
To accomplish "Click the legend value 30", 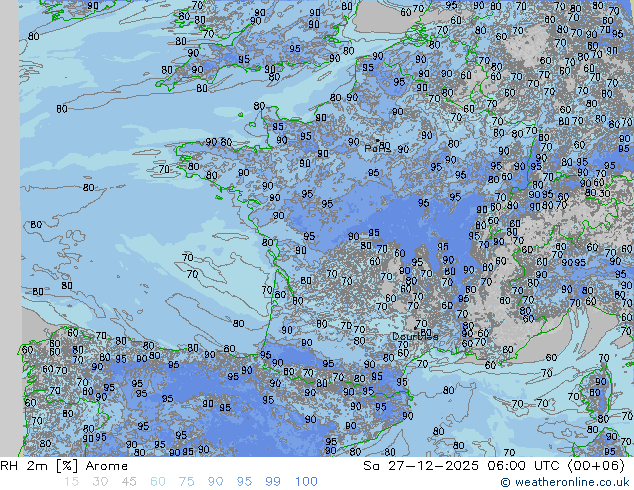I will tap(100, 482).
